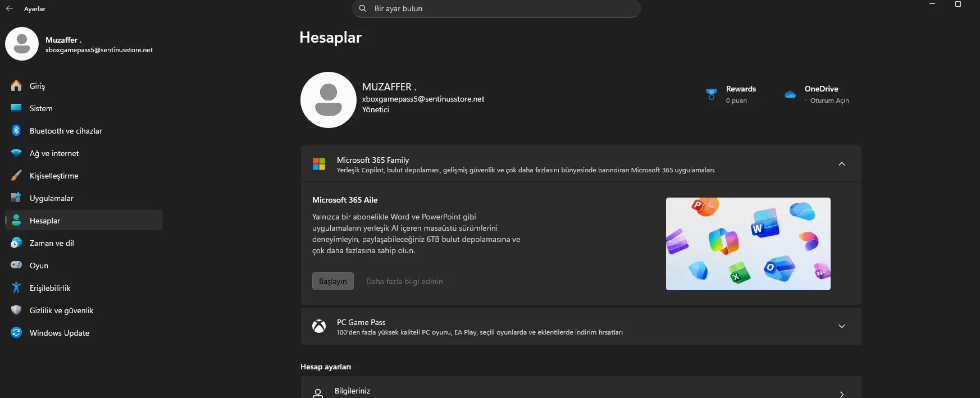This screenshot has height=398, width=980.
Task: Select Ağ ve internet
Action: 84,153
